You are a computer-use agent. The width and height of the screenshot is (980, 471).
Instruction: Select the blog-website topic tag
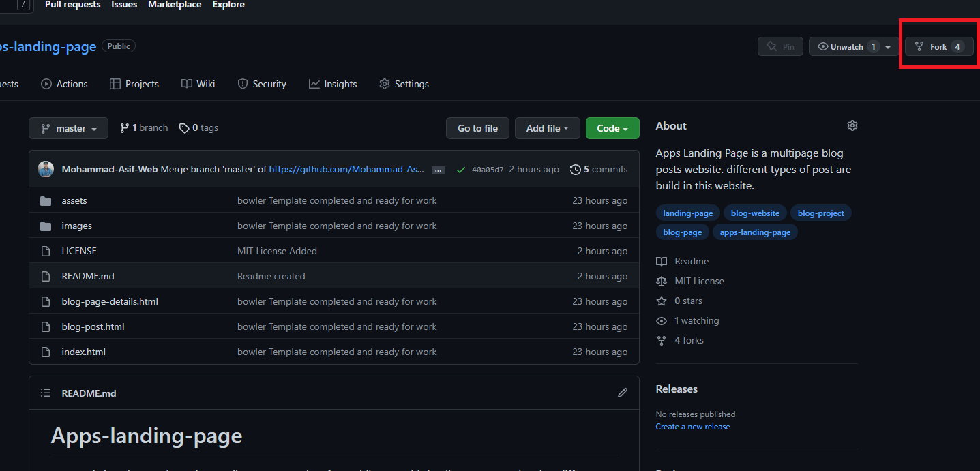click(755, 213)
